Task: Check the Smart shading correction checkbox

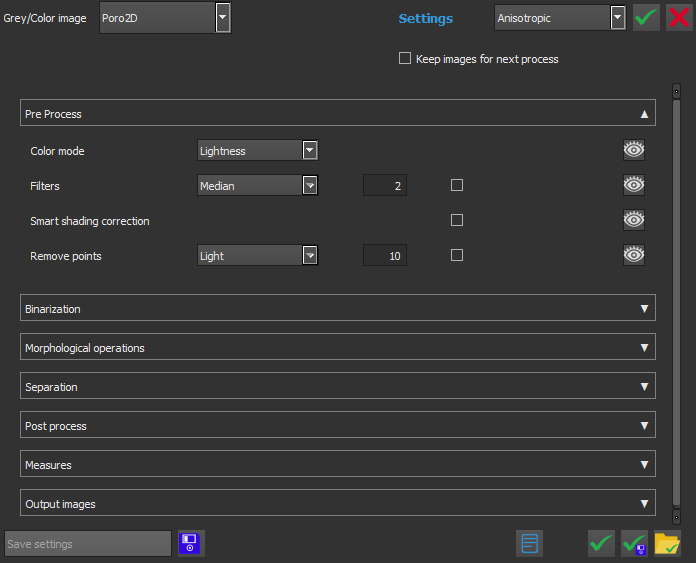Action: (x=457, y=220)
